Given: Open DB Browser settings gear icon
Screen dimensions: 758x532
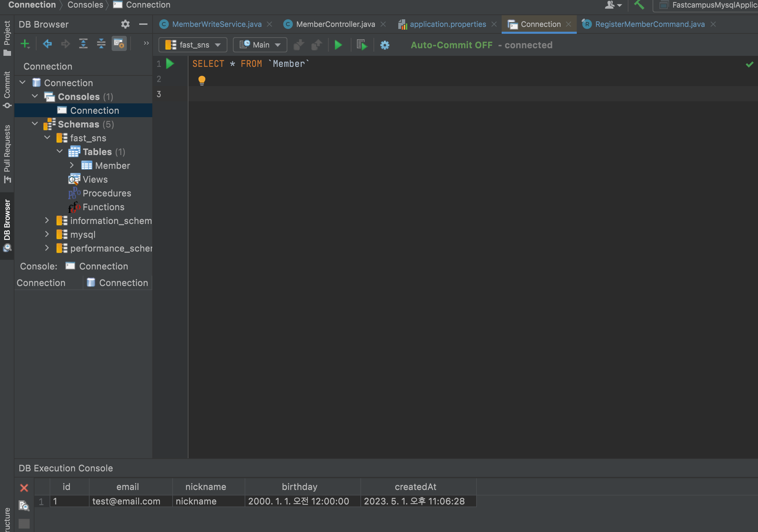Looking at the screenshot, I should [125, 24].
